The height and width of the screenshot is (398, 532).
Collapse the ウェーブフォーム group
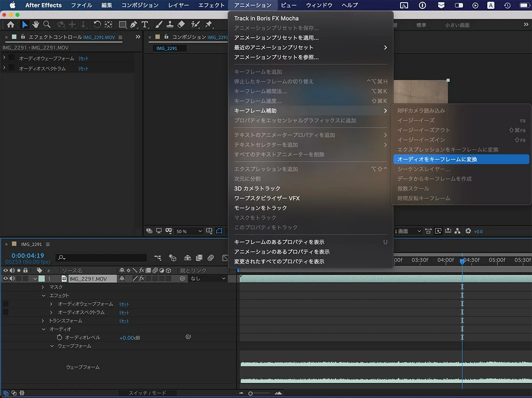point(52,346)
